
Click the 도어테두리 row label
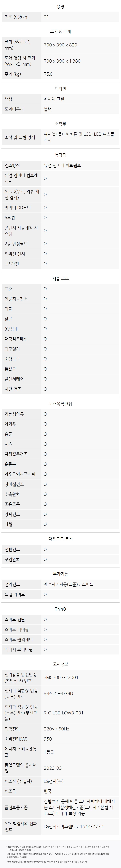pos(14,109)
